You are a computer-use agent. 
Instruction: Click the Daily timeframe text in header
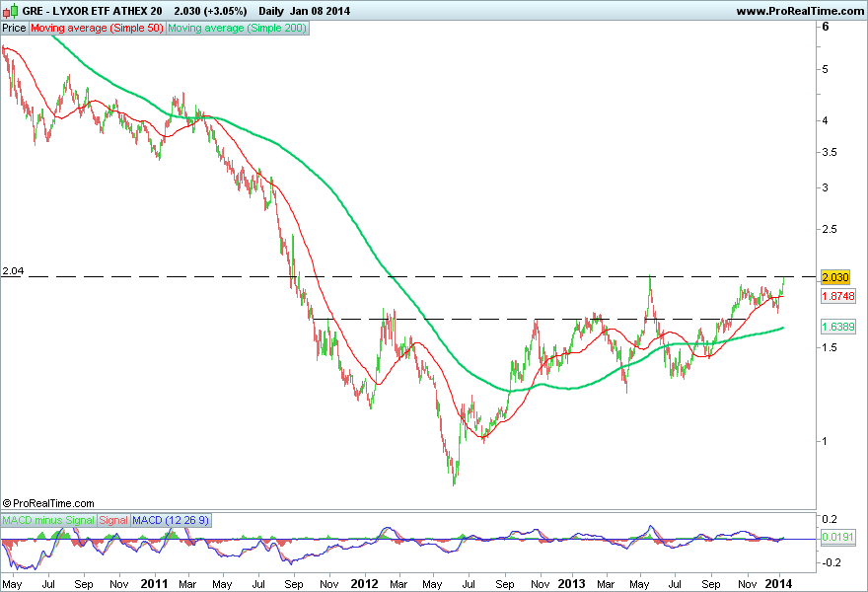pos(271,11)
